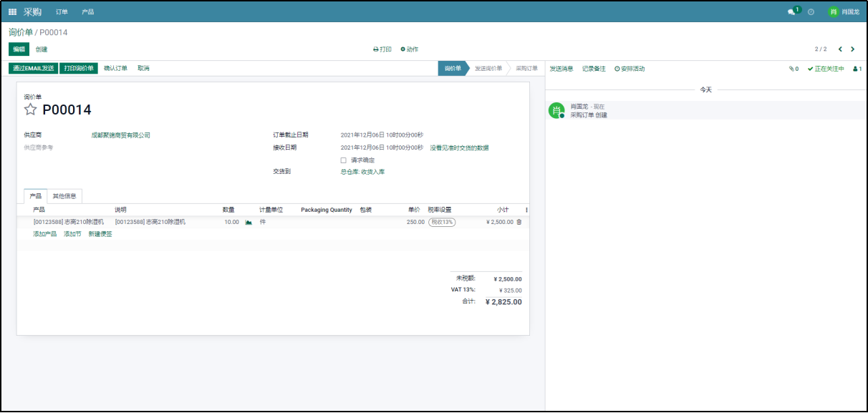This screenshot has width=868, height=413.
Task: Open the 订单 menu in top bar
Action: [62, 12]
